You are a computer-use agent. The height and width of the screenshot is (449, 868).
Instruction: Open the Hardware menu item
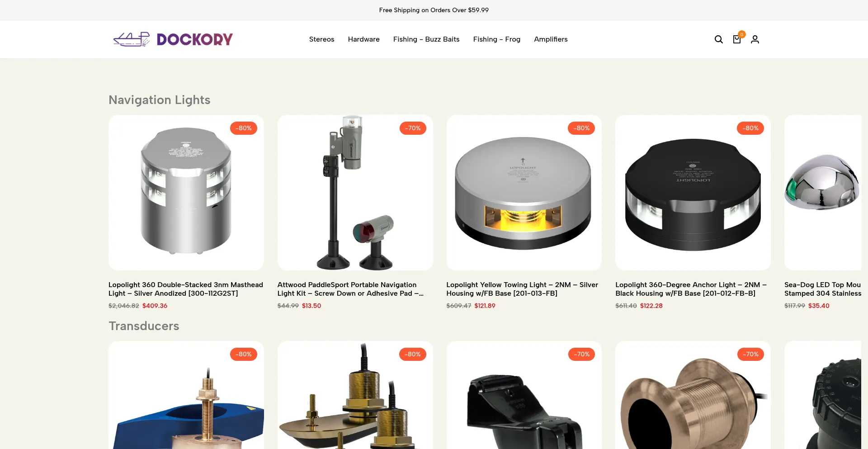pyautogui.click(x=364, y=39)
